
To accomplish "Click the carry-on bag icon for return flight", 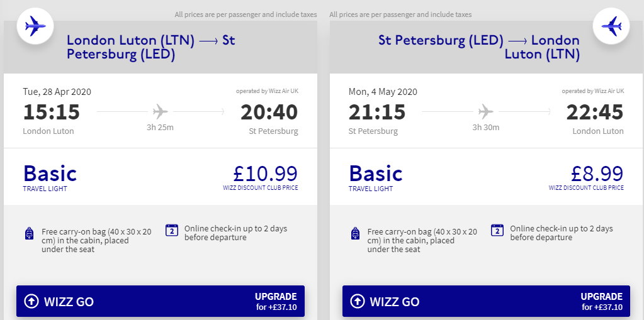I will point(355,234).
